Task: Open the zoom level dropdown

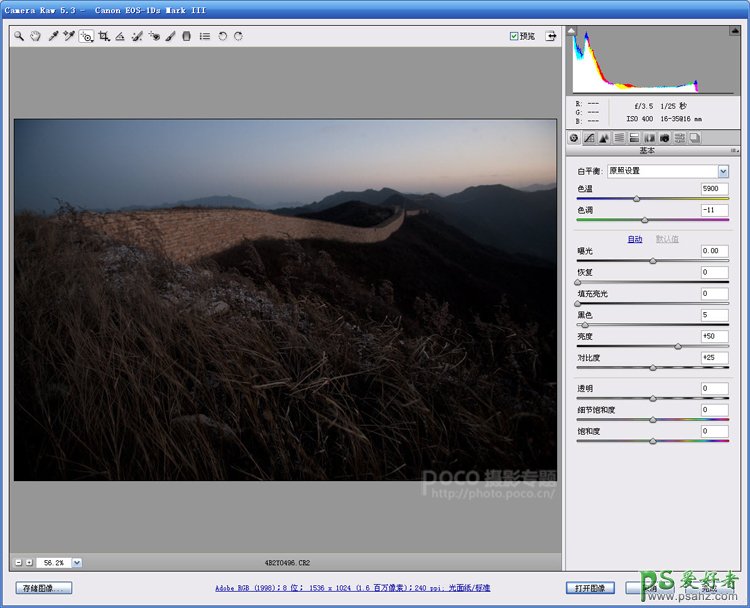Action: pos(77,563)
